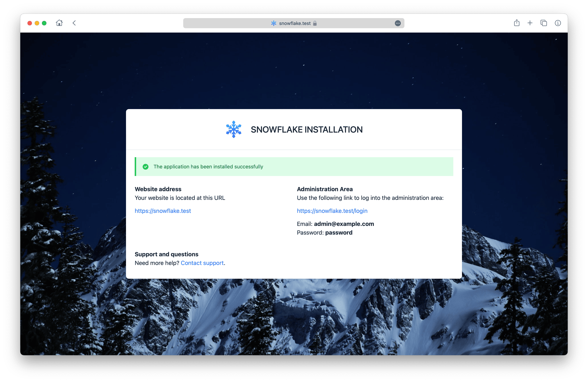Click the green fullscreen window button
The height and width of the screenshot is (382, 588).
[44, 23]
